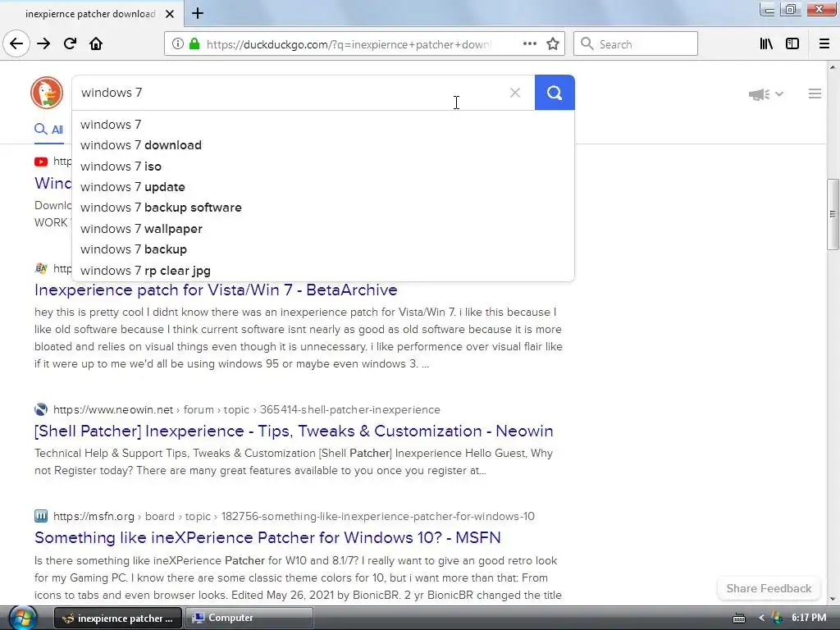Close the inexpiernce patcher download tab
This screenshot has width=840, height=630.
point(170,14)
